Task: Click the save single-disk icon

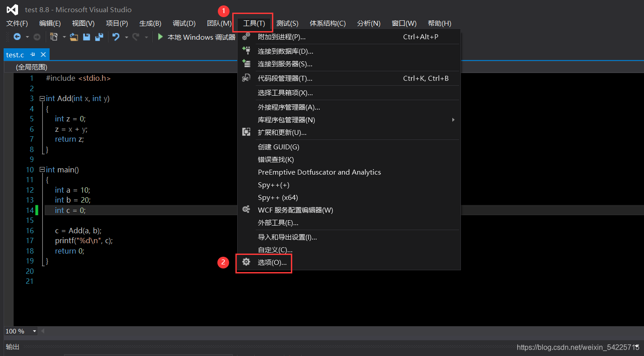Action: [87, 37]
